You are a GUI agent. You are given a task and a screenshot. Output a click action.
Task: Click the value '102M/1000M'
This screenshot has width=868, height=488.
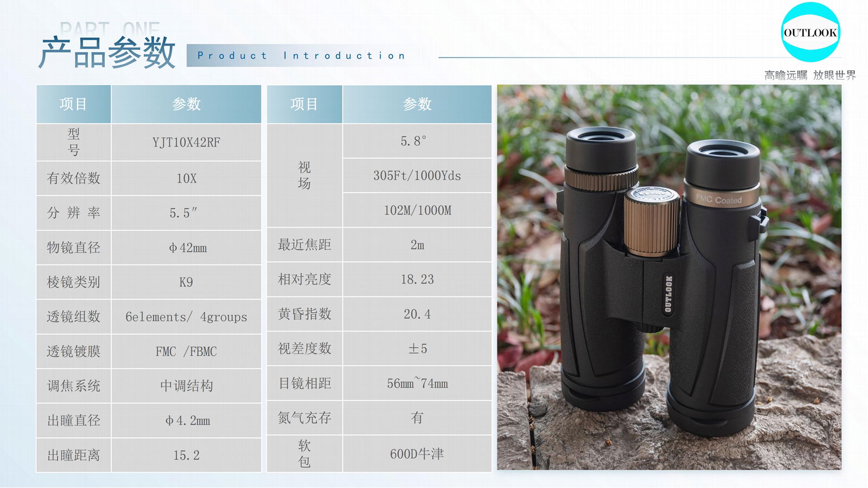tap(417, 210)
